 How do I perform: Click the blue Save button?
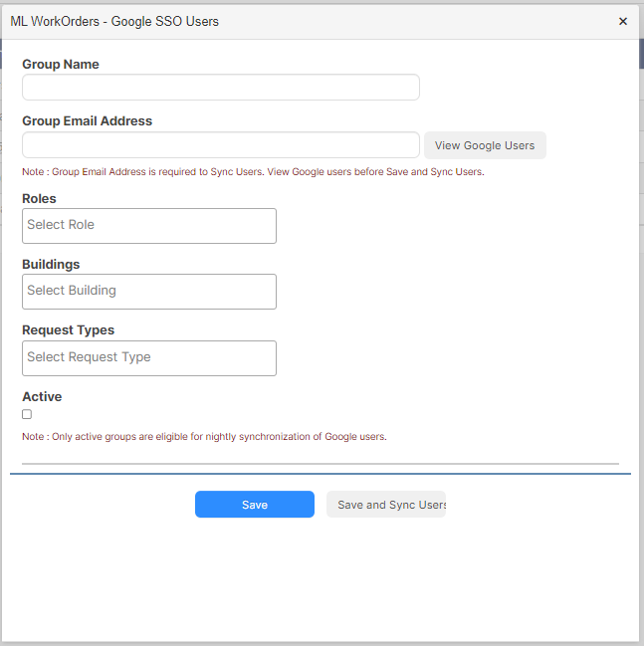255,505
